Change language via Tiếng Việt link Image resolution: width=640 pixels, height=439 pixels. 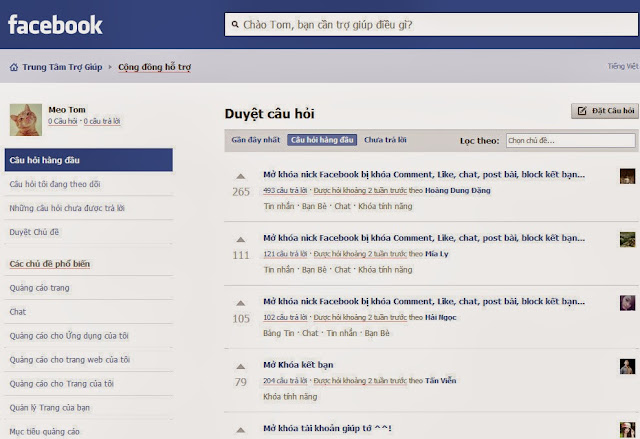coord(623,66)
